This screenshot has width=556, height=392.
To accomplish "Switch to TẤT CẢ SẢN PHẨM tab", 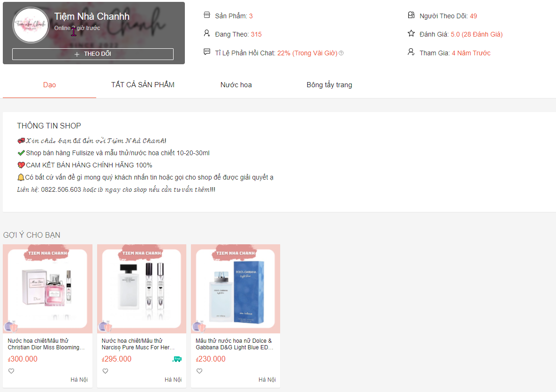I will click(x=143, y=85).
